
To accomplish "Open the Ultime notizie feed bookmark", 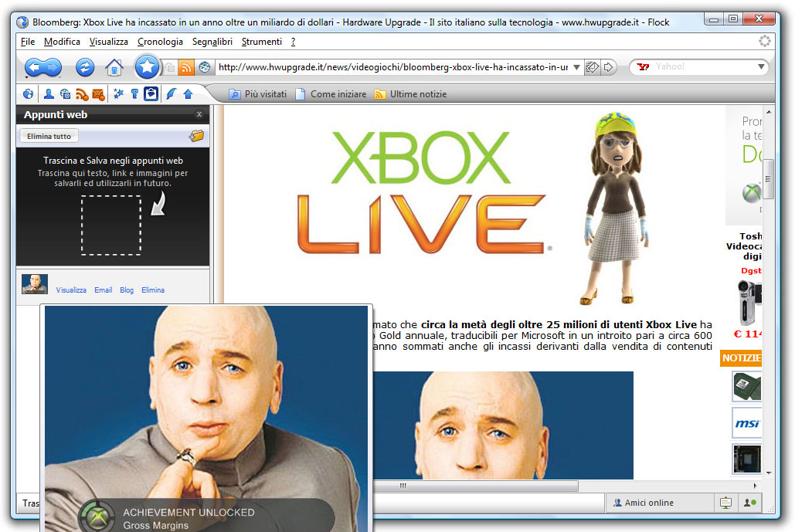I will pos(411,93).
